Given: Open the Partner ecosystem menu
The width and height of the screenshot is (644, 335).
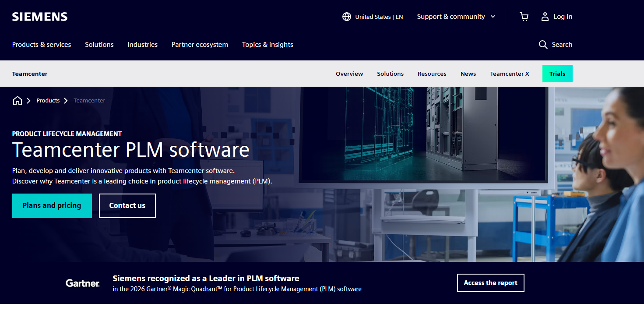Looking at the screenshot, I should (200, 45).
